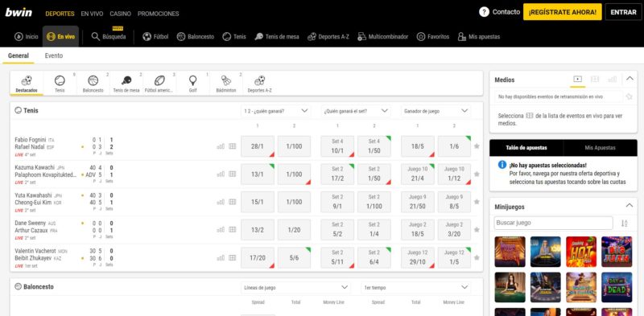The height and width of the screenshot is (316, 644).
Task: Switch to Mis Apuestas betslip tab
Action: (600, 148)
